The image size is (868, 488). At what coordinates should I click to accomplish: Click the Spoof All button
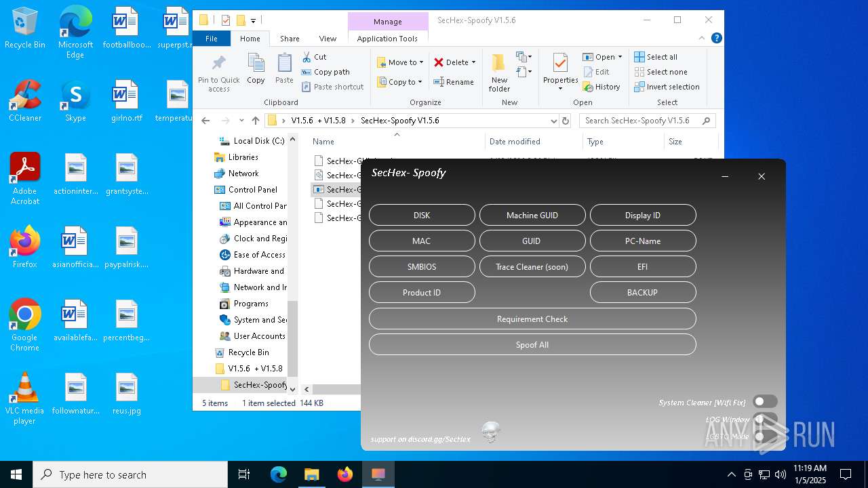(532, 344)
